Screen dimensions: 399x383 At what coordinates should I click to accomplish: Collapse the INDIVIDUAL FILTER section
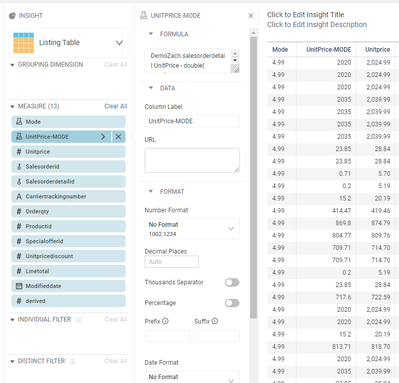(x=12, y=320)
